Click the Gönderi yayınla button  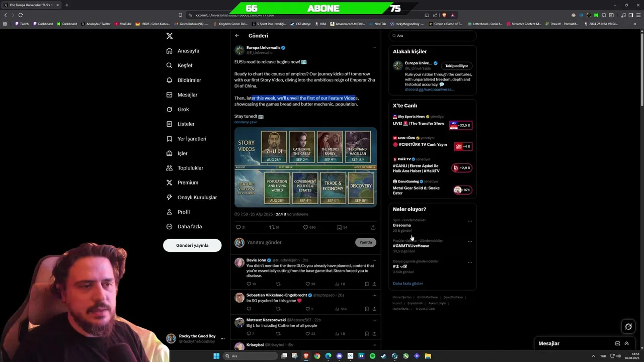coord(192,245)
